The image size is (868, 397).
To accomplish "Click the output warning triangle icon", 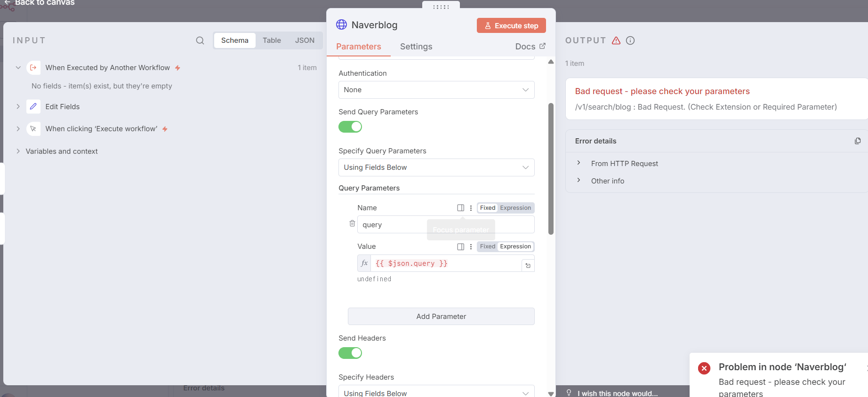I will [616, 40].
